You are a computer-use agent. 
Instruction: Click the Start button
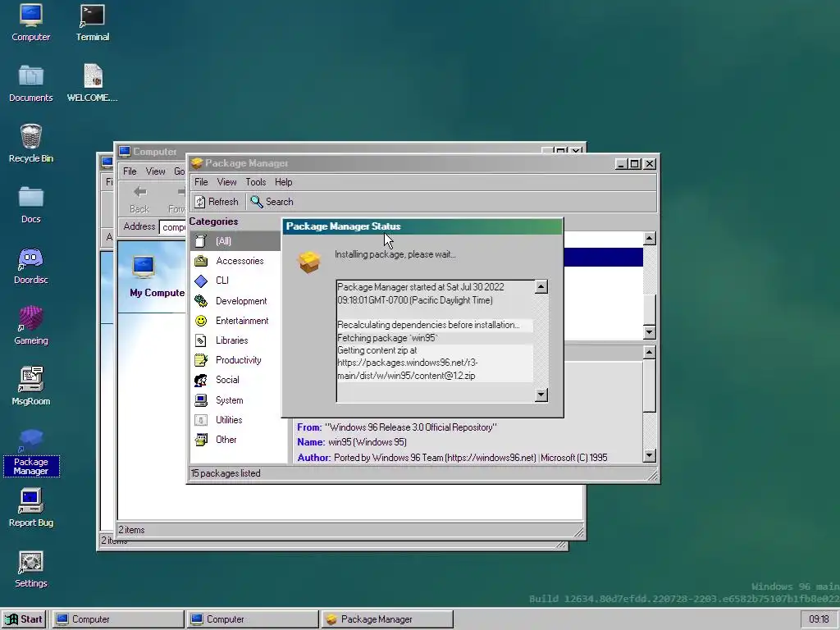[24, 619]
